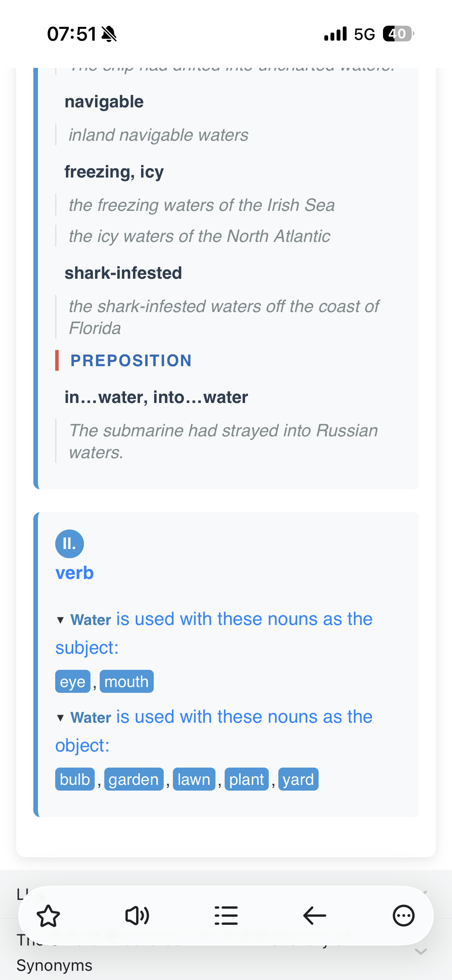Tap the PREPOSITION section heading
The width and height of the screenshot is (452, 980).
pyautogui.click(x=131, y=360)
